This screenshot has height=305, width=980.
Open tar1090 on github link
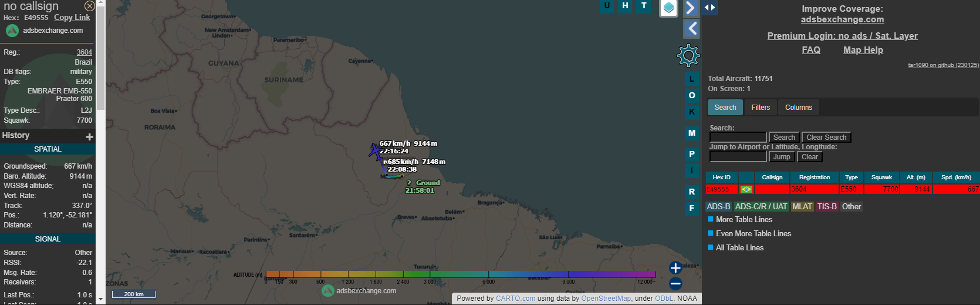click(x=943, y=65)
